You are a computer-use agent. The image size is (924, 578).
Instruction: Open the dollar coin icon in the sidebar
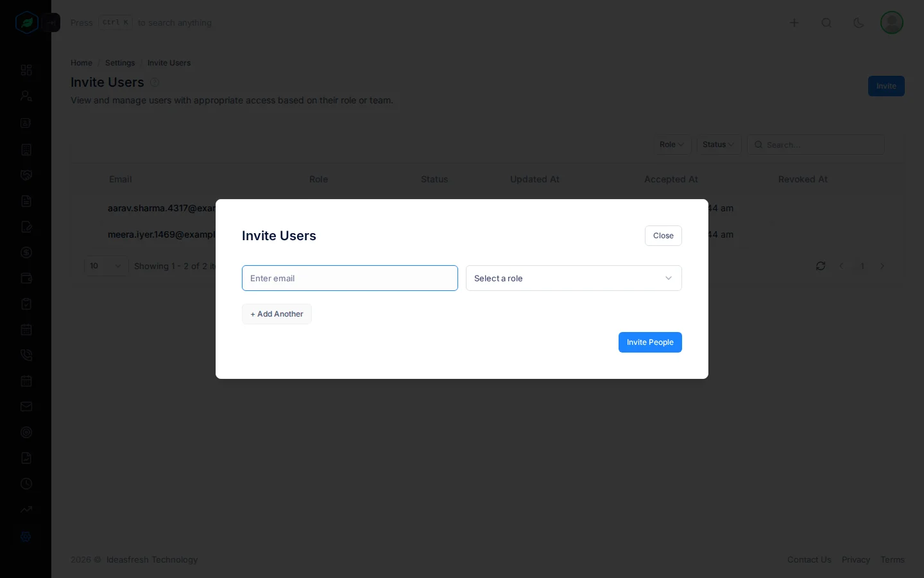coord(26,252)
